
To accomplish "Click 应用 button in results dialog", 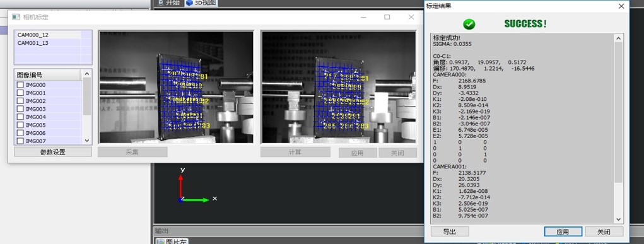I will pos(563,231).
